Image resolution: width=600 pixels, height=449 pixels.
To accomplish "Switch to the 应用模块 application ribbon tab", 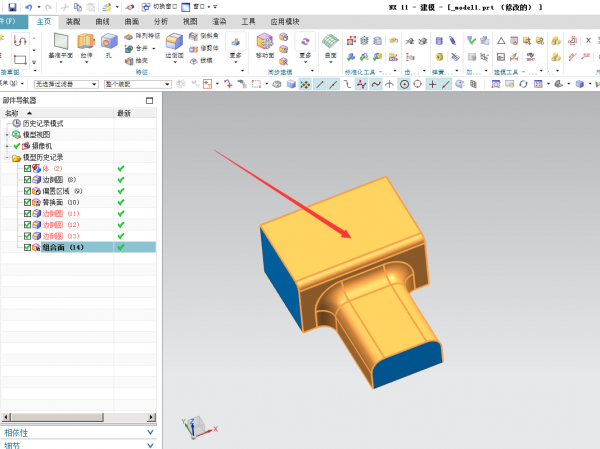I will pos(285,22).
